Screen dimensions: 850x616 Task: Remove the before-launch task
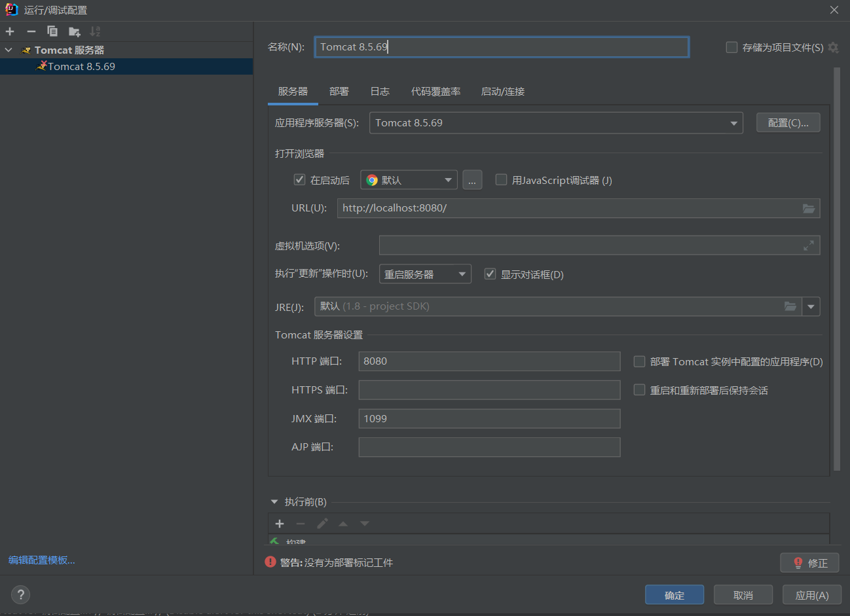[301, 524]
